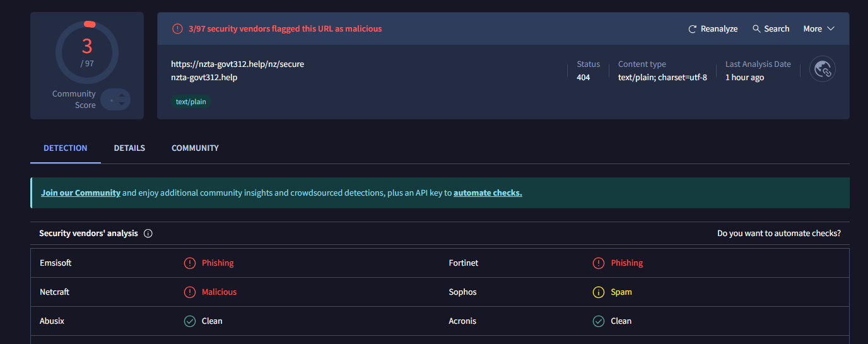The height and width of the screenshot is (344, 868).
Task: Click the red alert icon in the malicious banner
Action: 177,29
